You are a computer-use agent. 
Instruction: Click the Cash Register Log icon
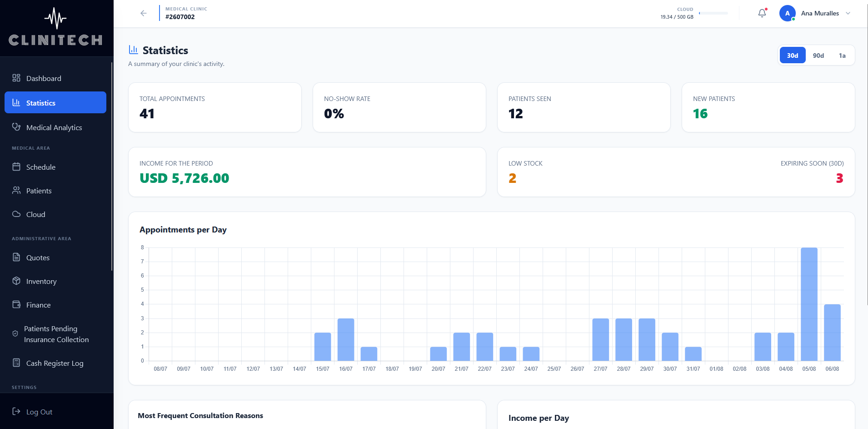16,363
